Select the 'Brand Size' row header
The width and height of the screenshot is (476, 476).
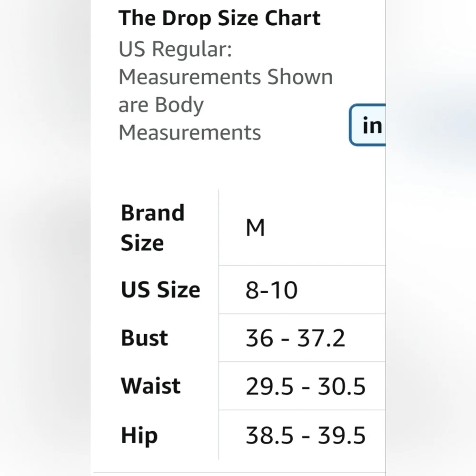152,228
